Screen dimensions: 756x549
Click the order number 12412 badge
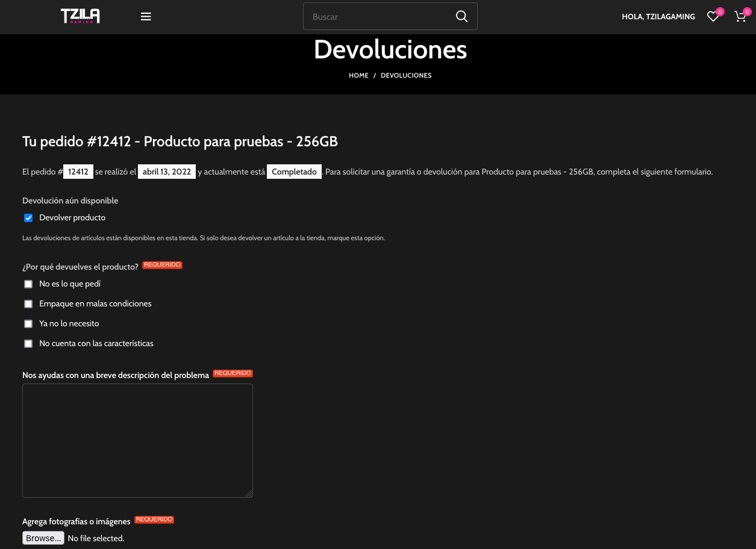pos(78,172)
